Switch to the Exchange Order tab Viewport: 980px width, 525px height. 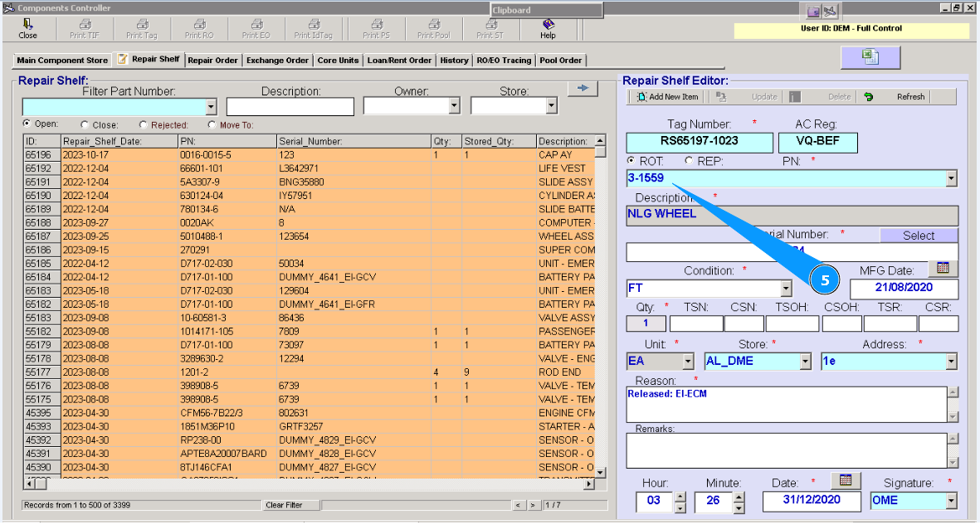click(277, 61)
